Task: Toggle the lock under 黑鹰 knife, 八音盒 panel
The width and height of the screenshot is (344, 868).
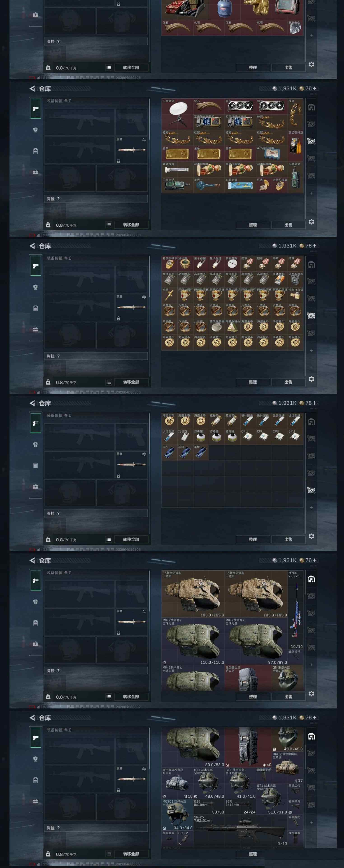Action: 119,318
